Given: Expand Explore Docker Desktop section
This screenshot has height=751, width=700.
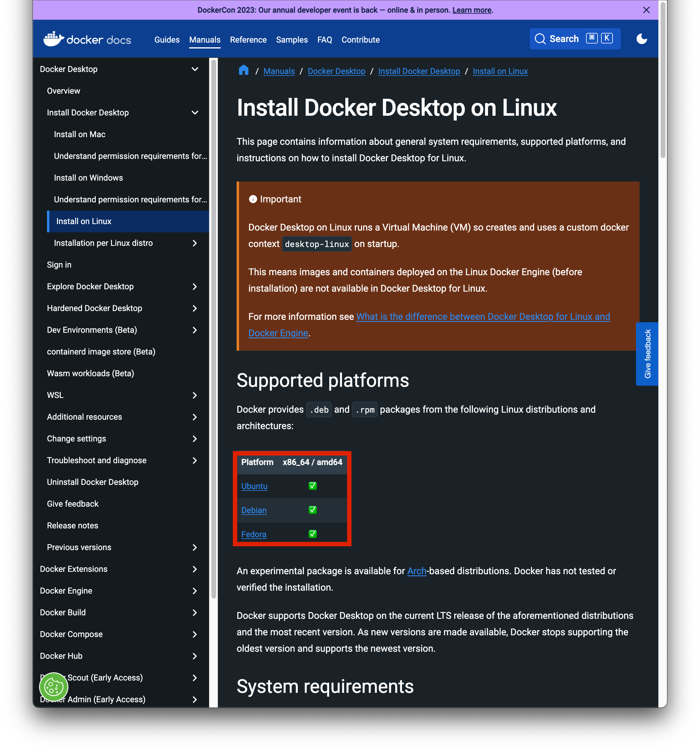Looking at the screenshot, I should click(x=195, y=287).
